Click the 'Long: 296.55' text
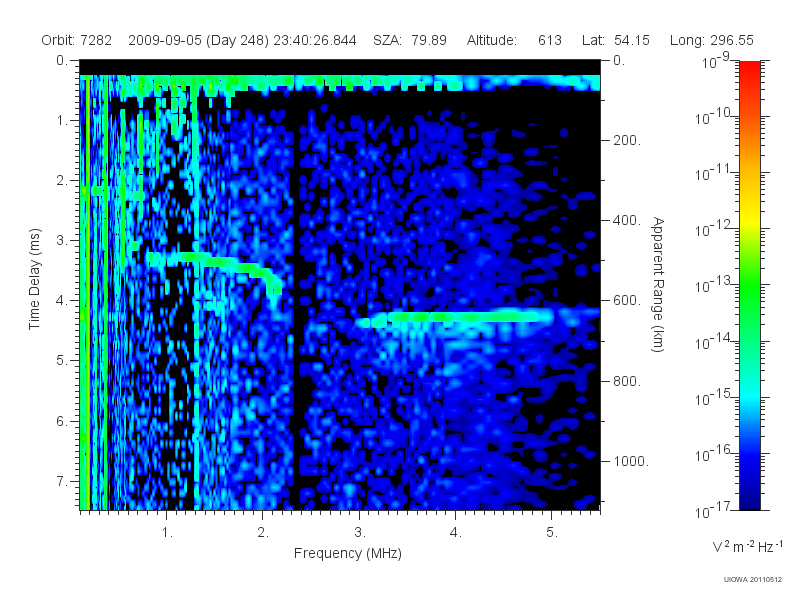The width and height of the screenshot is (800, 600). [x=712, y=40]
